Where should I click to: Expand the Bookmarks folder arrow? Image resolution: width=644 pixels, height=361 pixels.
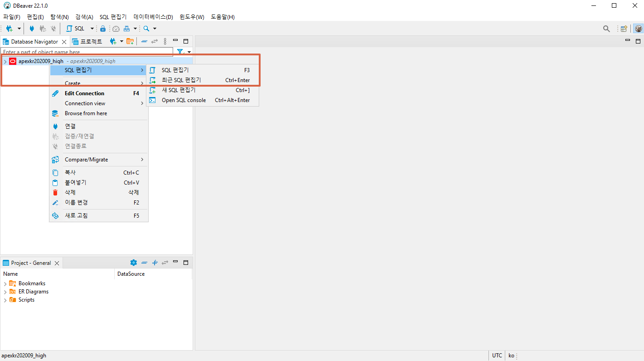tap(5, 284)
